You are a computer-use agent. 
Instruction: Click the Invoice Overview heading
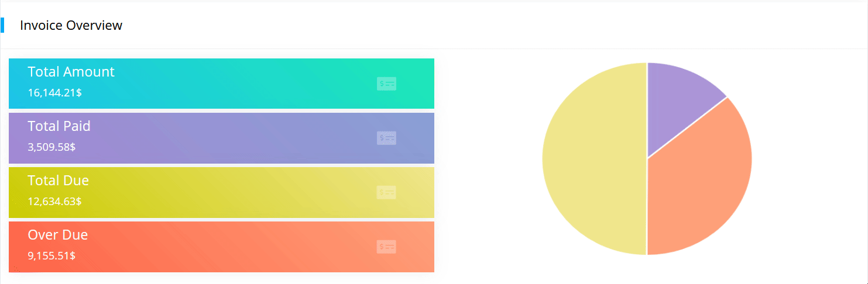tap(71, 25)
